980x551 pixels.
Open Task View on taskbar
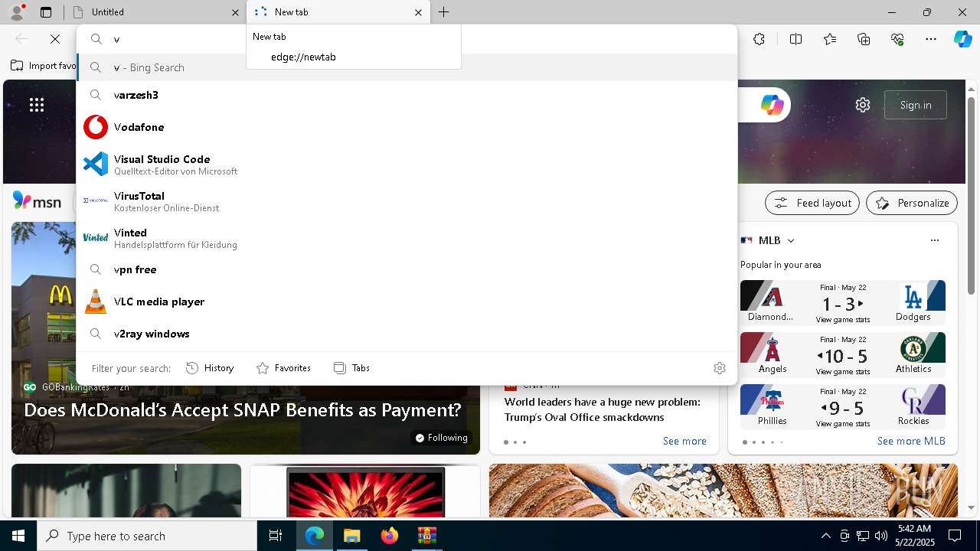click(x=276, y=536)
